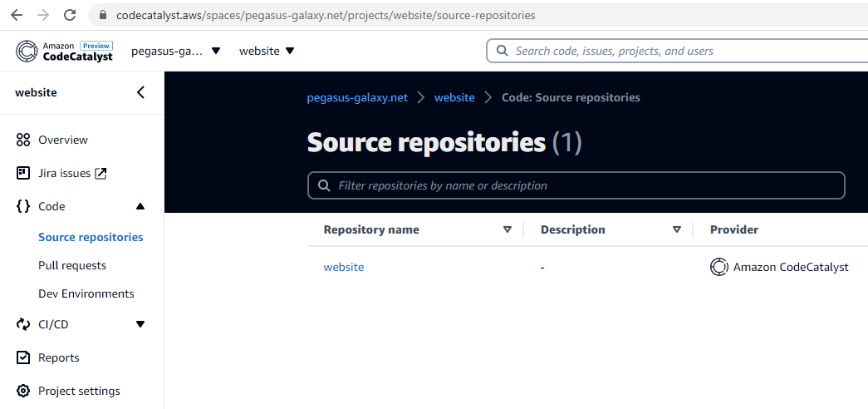Expand the CI/CD section arrow
This screenshot has width=868, height=409.
coord(140,324)
